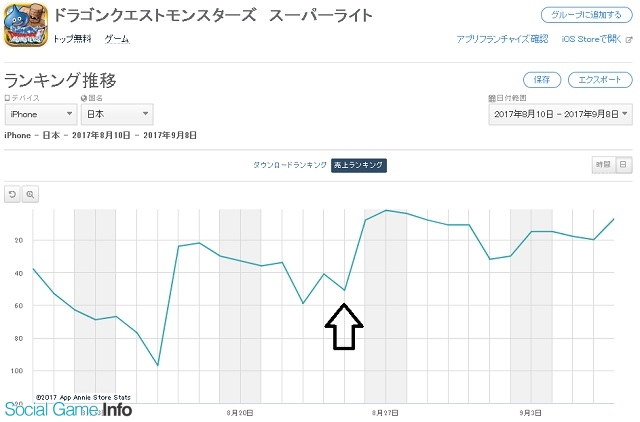The height and width of the screenshot is (422, 640).
Task: Click the Dragon Quest Monsters app icon
Action: pyautogui.click(x=26, y=24)
